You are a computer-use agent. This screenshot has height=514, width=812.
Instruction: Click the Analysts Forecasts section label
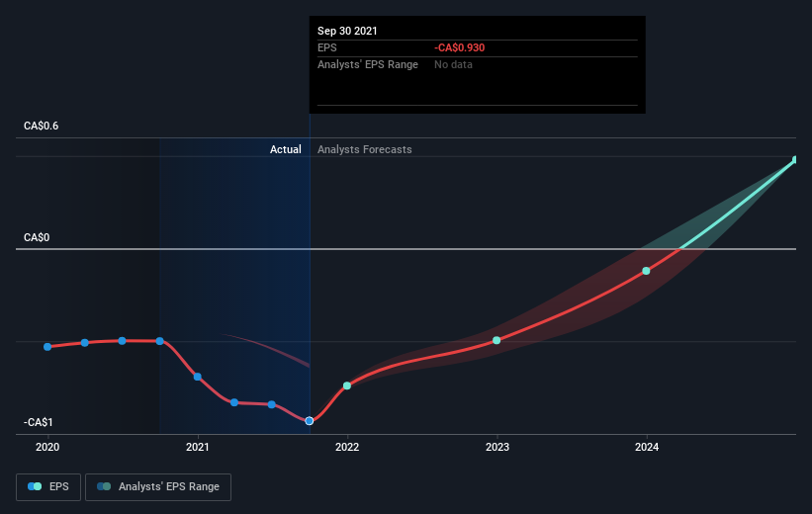[365, 149]
